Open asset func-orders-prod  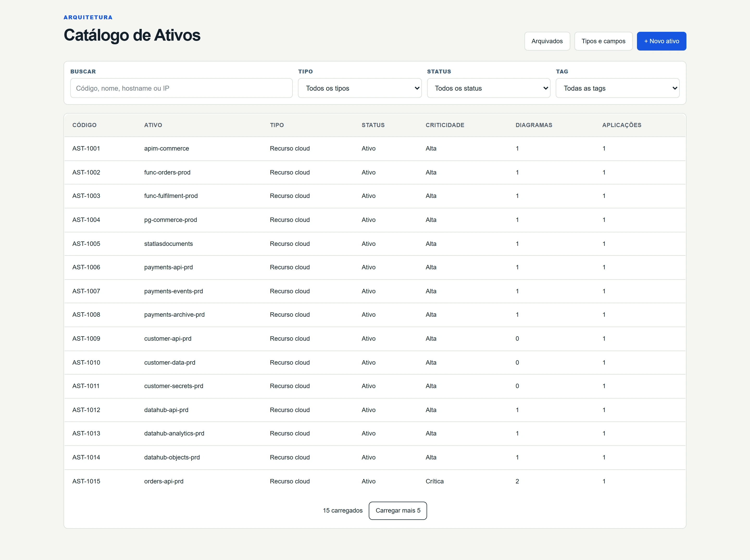point(167,172)
